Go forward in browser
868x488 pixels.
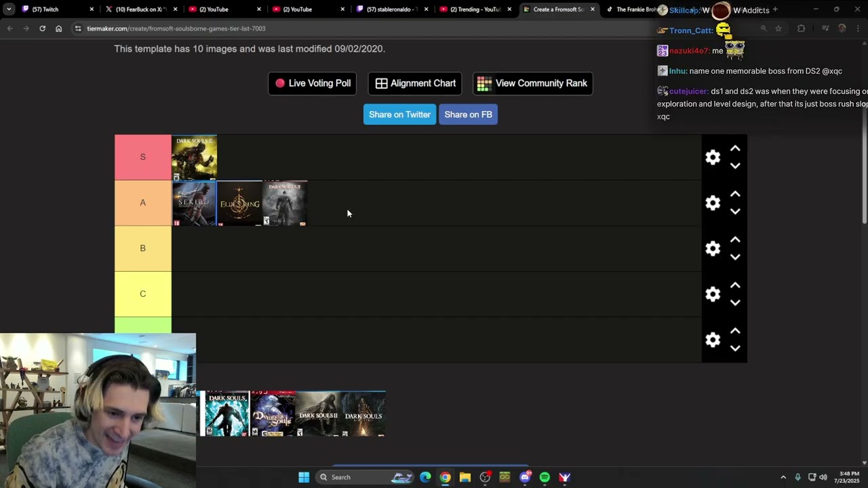click(x=26, y=28)
